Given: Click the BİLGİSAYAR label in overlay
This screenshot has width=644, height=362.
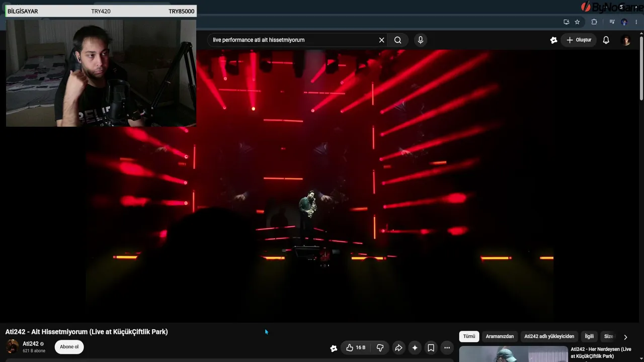Looking at the screenshot, I should point(23,12).
